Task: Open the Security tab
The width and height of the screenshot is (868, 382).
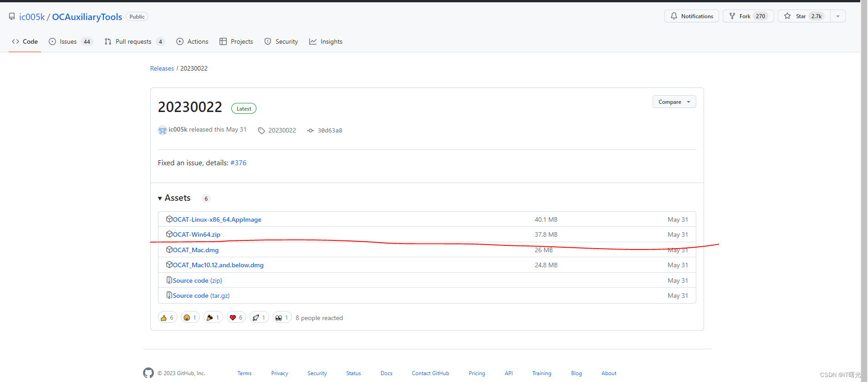Action: (281, 41)
